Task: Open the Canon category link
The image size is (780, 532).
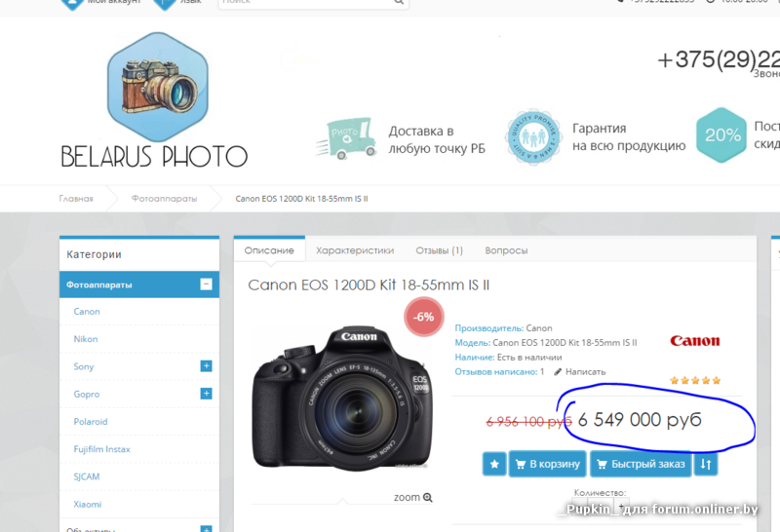Action: point(87,311)
